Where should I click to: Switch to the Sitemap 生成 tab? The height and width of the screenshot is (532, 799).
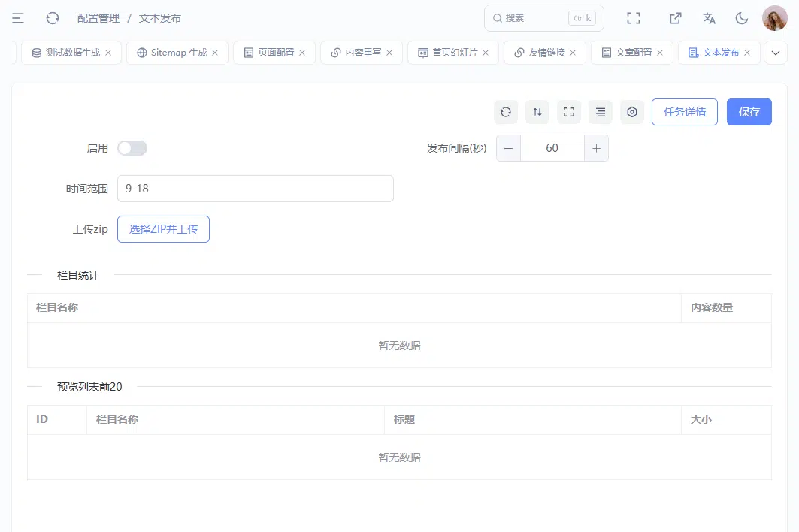[x=177, y=53]
